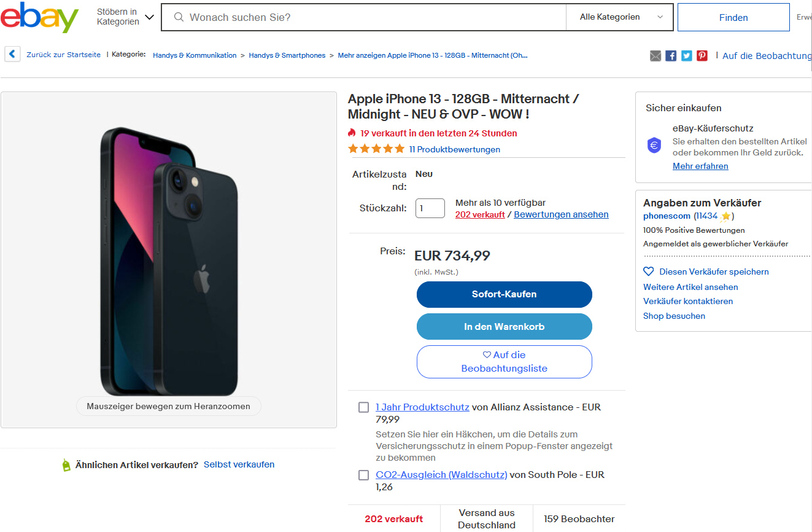
Task: Click the Stückzahl quantity field
Action: click(x=430, y=208)
